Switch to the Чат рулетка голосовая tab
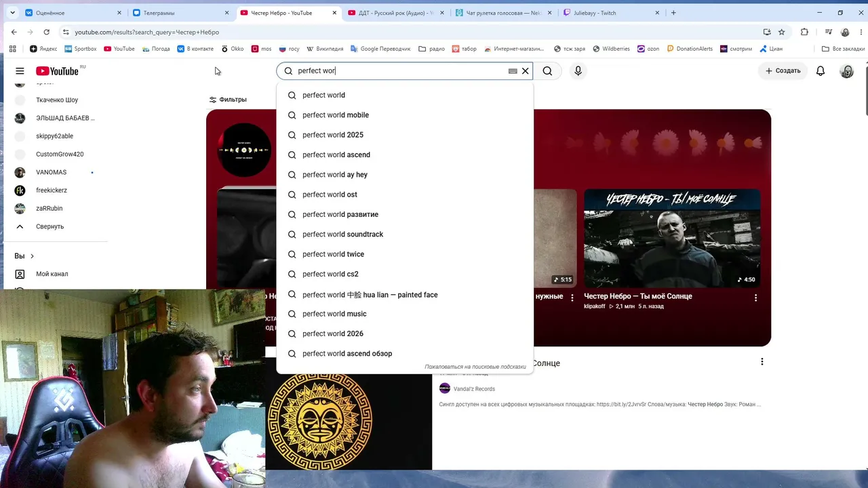 coord(504,13)
